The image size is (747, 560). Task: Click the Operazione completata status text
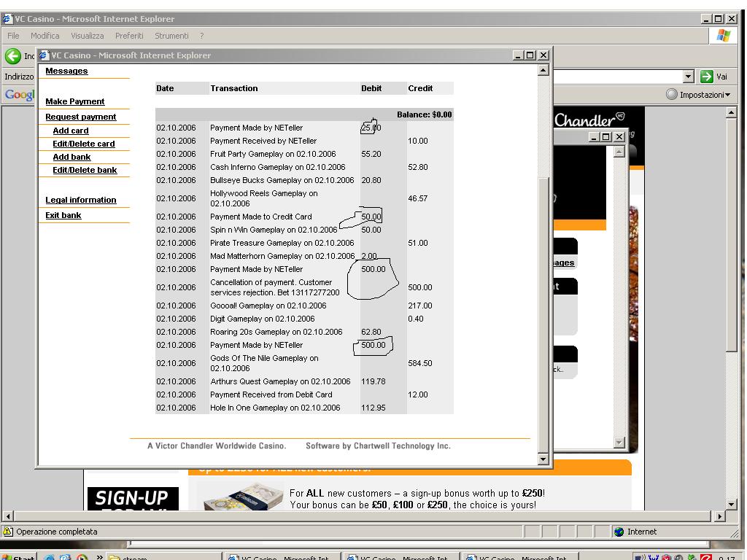(57, 532)
